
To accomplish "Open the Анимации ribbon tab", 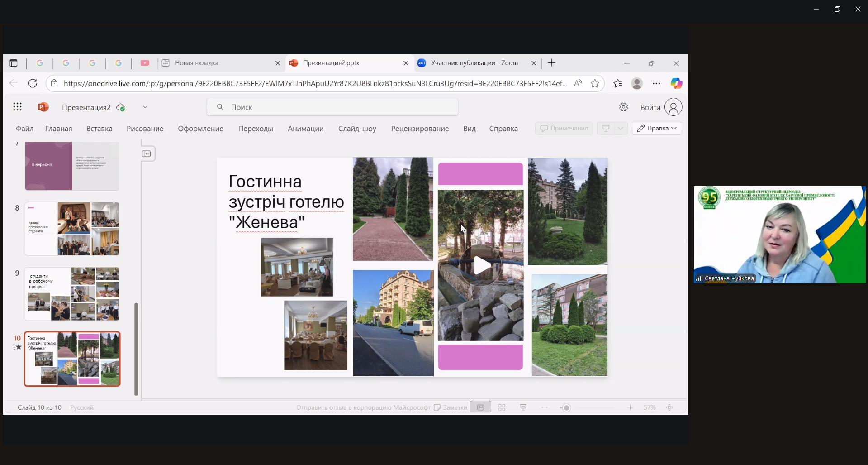I will (x=305, y=129).
